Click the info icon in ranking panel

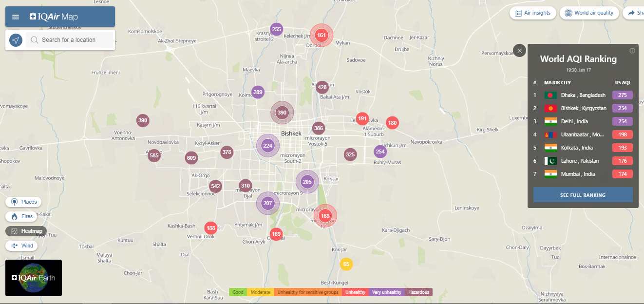(x=632, y=51)
